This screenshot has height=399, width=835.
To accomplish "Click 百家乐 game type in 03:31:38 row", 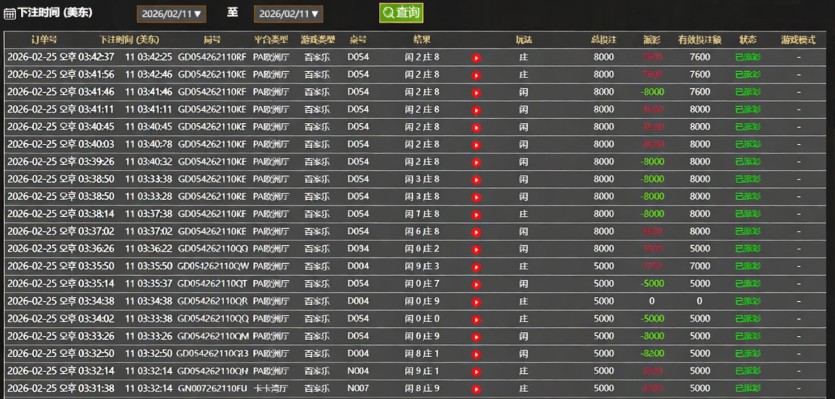I will click(317, 388).
